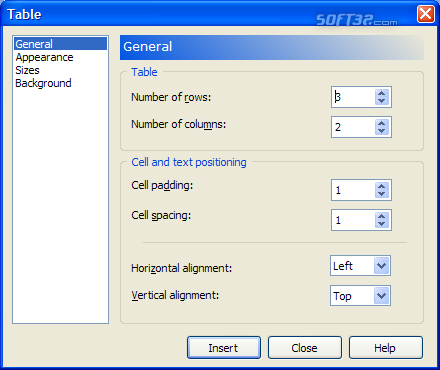
Task: Click cell padding up arrow
Action: click(382, 186)
